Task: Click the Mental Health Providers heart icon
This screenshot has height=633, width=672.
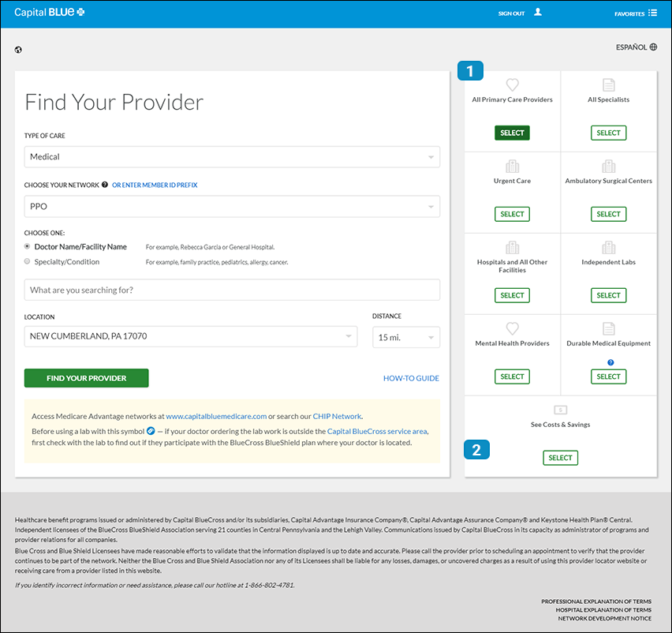Action: coord(512,328)
